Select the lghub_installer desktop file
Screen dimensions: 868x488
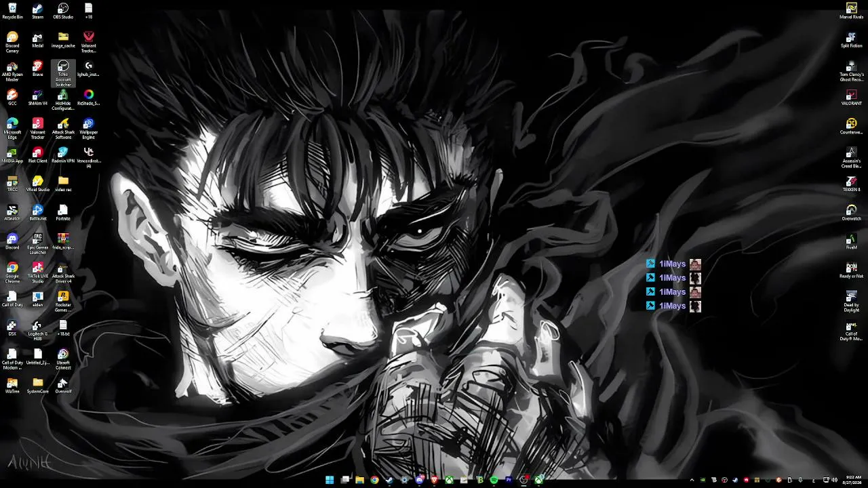point(88,68)
